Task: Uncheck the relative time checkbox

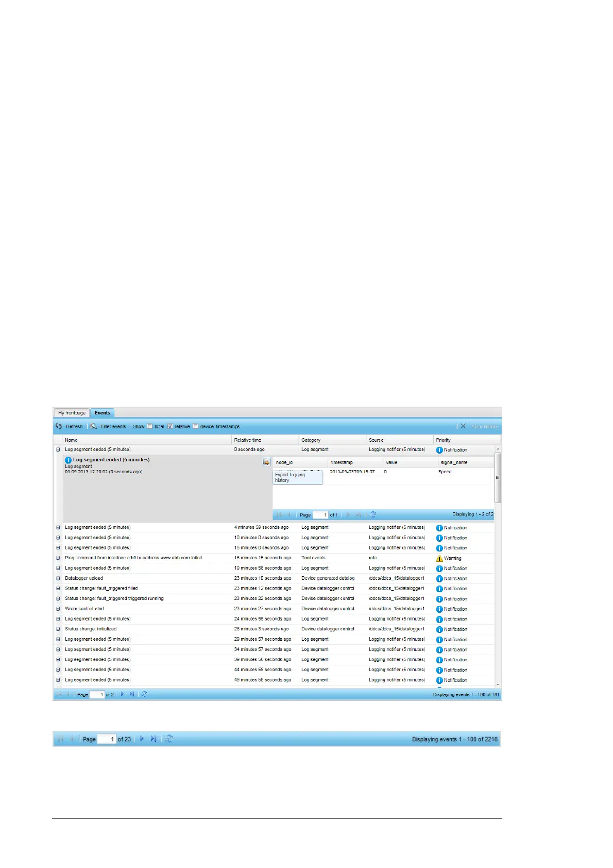Action: 171,426
